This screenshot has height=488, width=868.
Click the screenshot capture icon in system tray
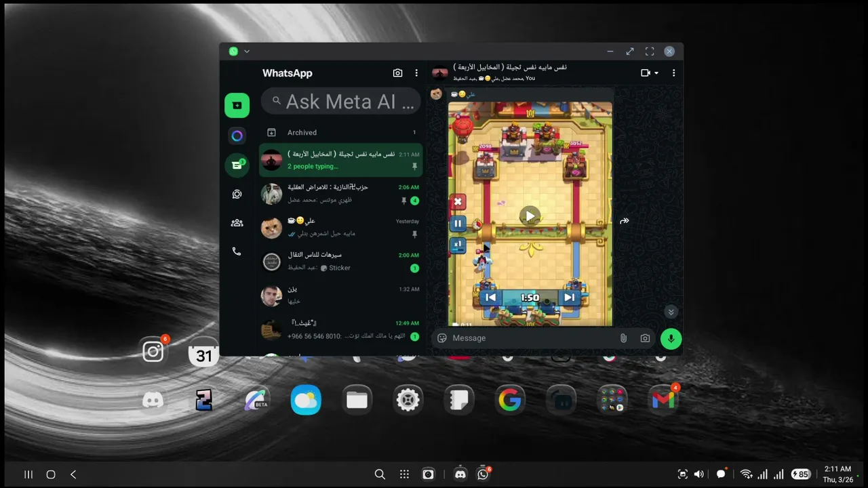682,474
